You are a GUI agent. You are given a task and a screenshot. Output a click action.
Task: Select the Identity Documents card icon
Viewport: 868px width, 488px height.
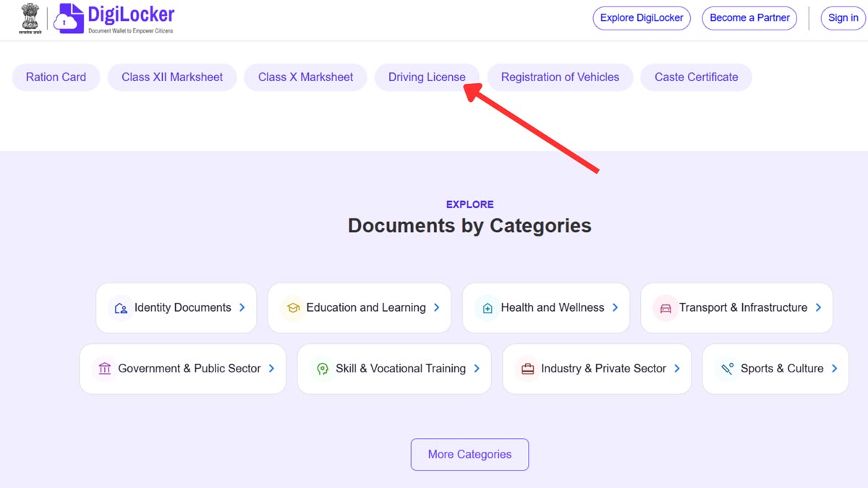click(121, 307)
